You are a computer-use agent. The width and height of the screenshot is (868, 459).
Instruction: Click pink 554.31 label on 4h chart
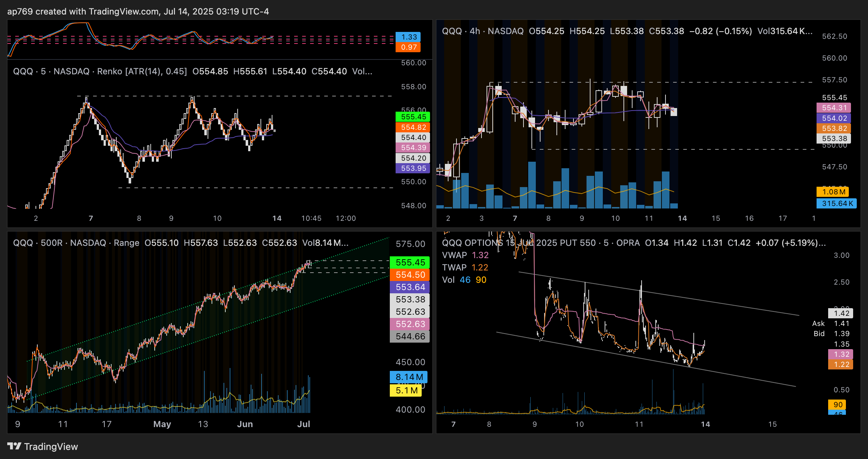point(834,108)
